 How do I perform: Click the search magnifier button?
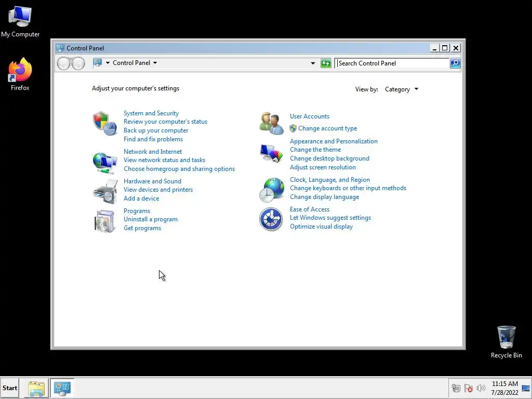click(455, 63)
